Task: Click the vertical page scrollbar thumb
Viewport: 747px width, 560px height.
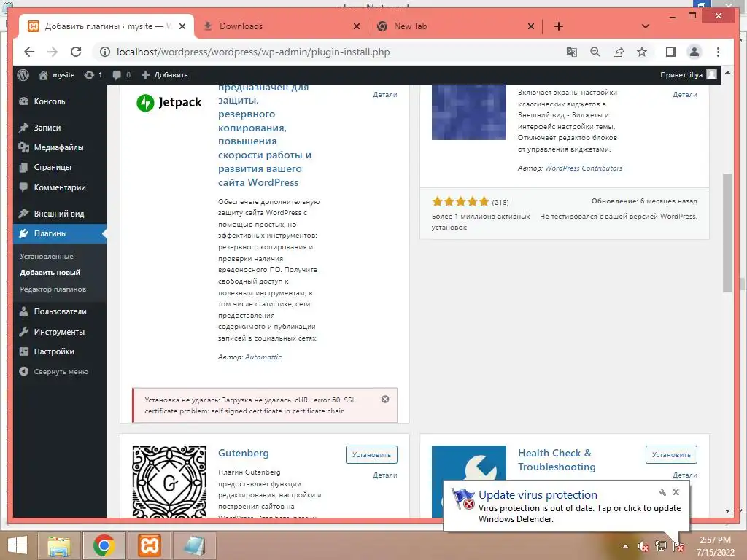Action: click(x=727, y=233)
